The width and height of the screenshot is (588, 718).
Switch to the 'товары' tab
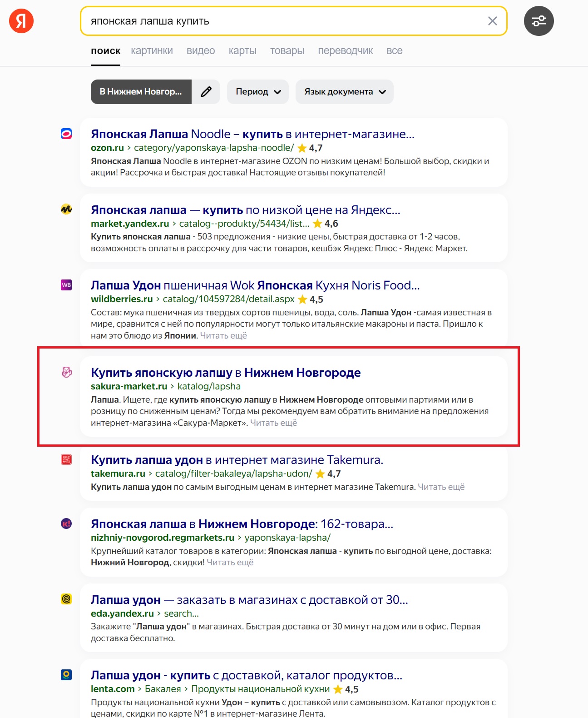pos(287,51)
